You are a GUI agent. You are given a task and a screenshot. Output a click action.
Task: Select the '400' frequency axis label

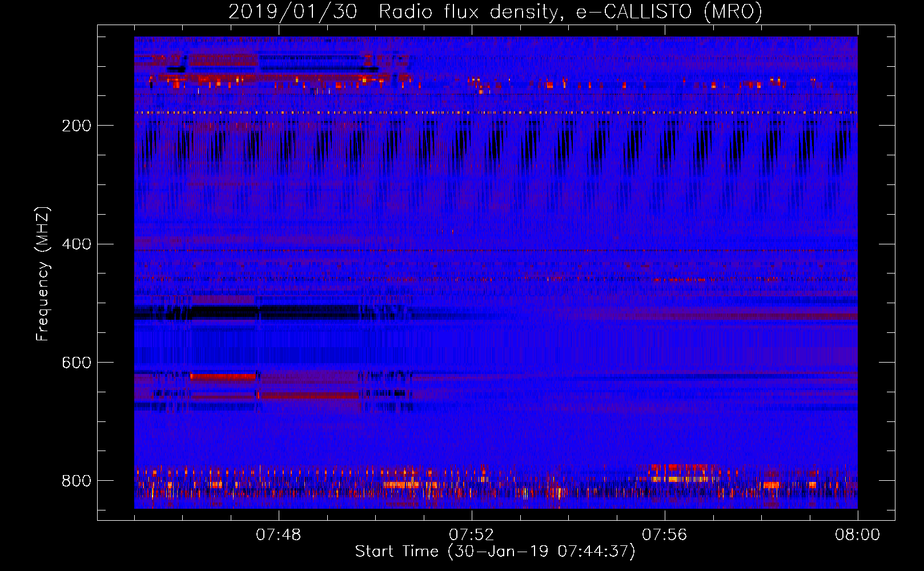tap(77, 244)
